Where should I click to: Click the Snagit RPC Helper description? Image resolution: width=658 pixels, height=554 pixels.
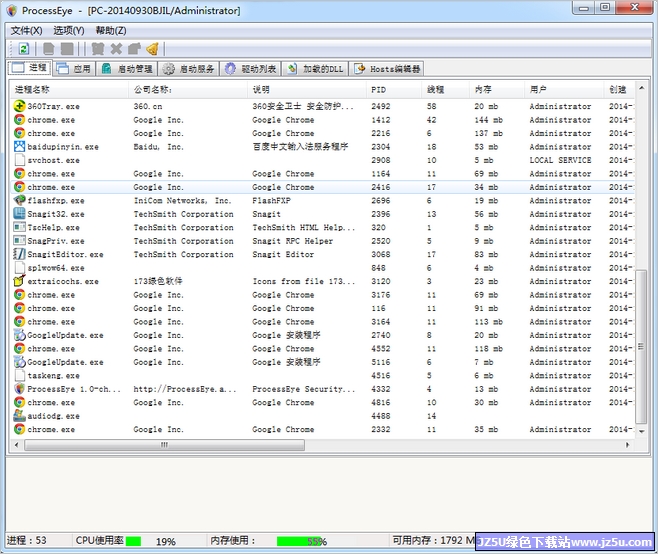292,241
